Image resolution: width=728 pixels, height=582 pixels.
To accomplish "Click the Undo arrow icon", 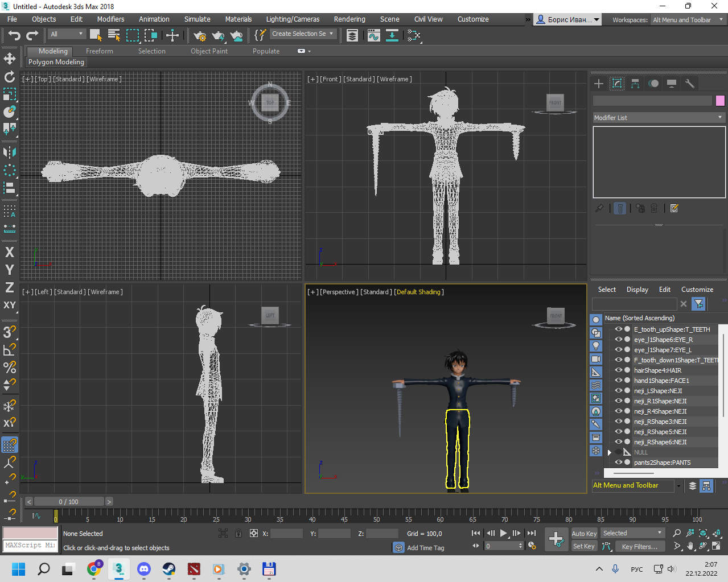I will (14, 35).
